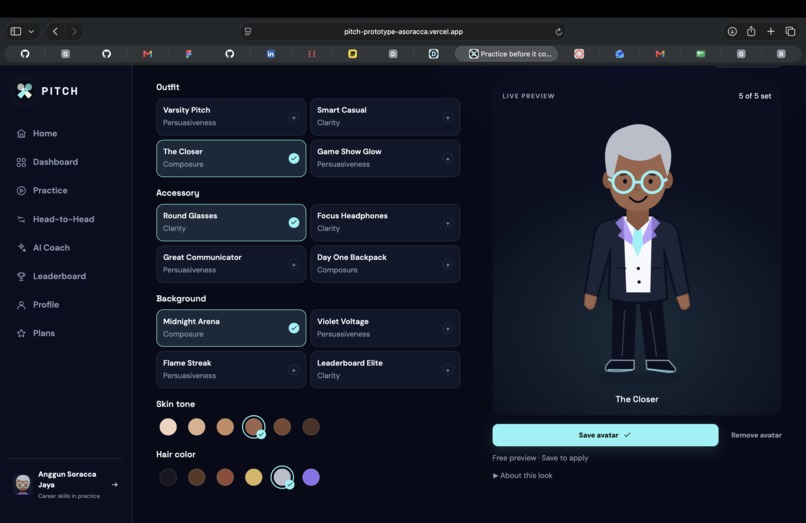
Task: Select the Game Show Glow outfit
Action: click(x=385, y=158)
